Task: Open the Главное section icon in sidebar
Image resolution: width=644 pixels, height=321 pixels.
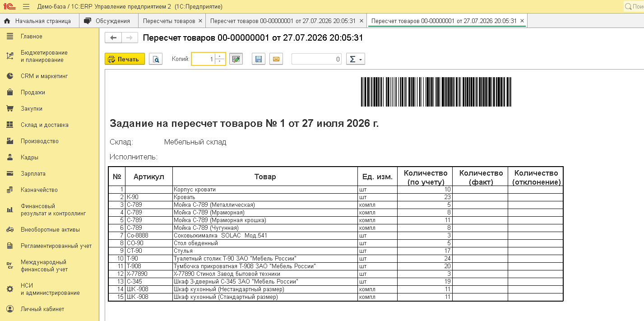Action: tap(10, 36)
